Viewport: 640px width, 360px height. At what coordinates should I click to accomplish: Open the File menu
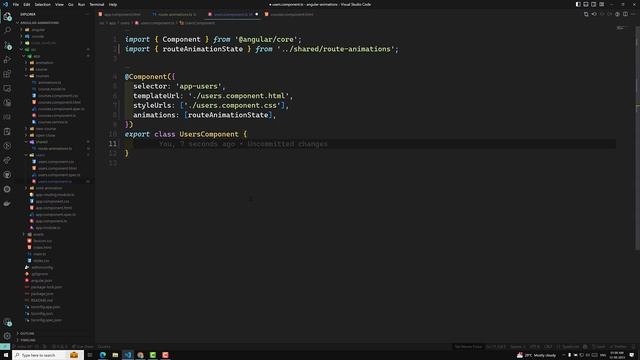(16, 4)
